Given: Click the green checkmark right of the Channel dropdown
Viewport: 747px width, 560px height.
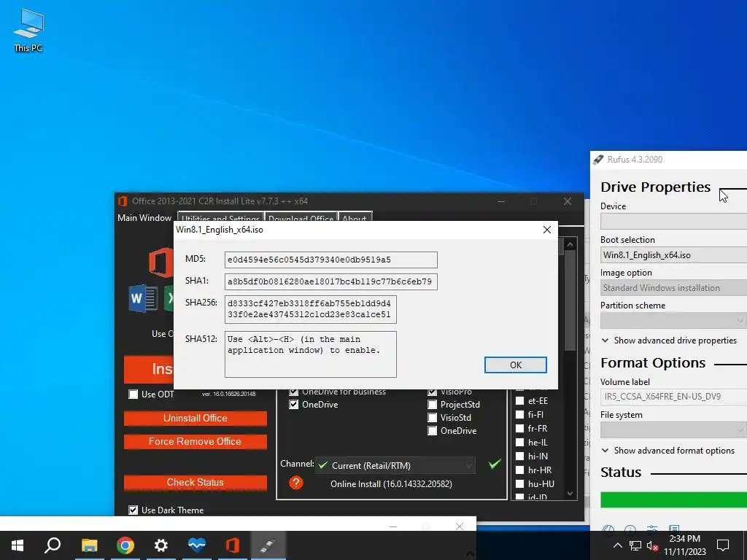Looking at the screenshot, I should pyautogui.click(x=495, y=463).
